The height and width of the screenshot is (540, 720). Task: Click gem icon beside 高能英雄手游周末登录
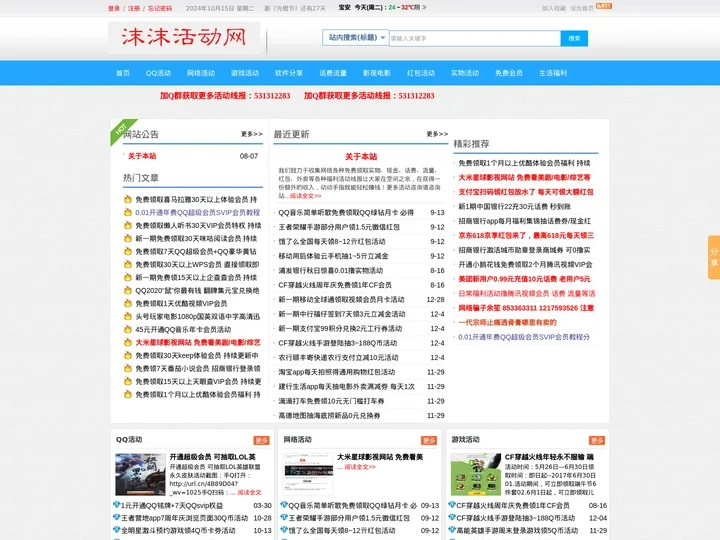452,529
